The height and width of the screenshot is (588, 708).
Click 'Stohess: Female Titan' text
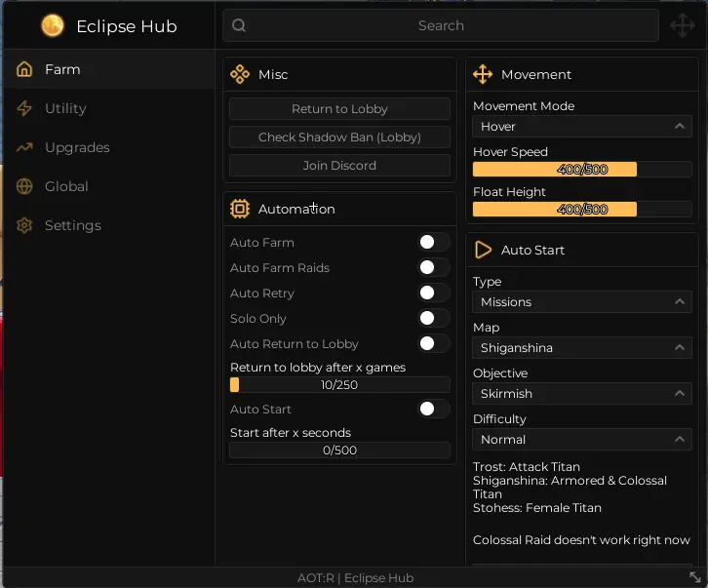(537, 508)
